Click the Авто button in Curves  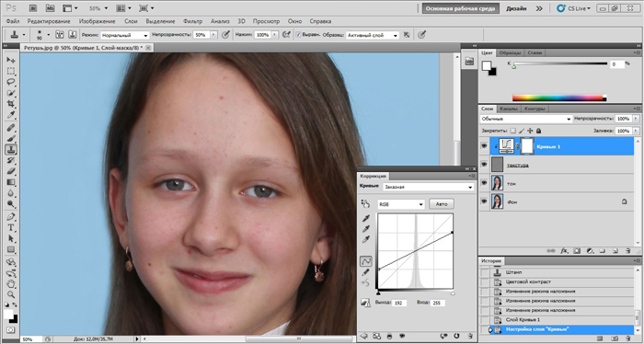(442, 204)
